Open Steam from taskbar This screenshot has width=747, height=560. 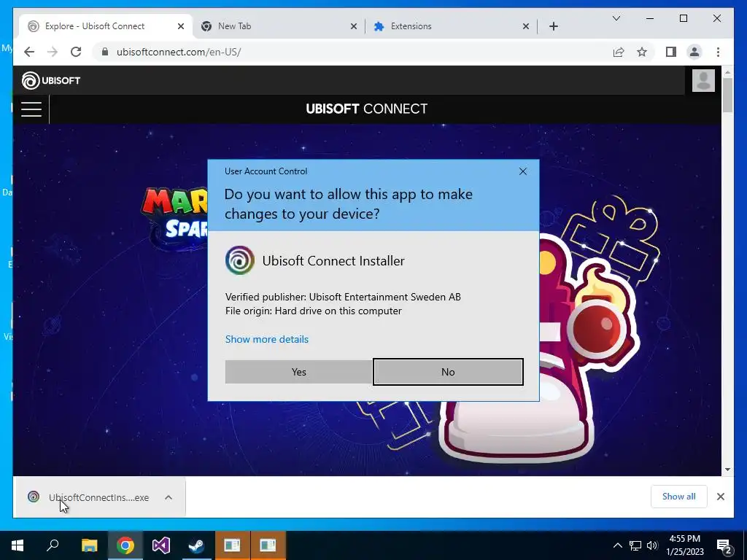[x=197, y=545]
